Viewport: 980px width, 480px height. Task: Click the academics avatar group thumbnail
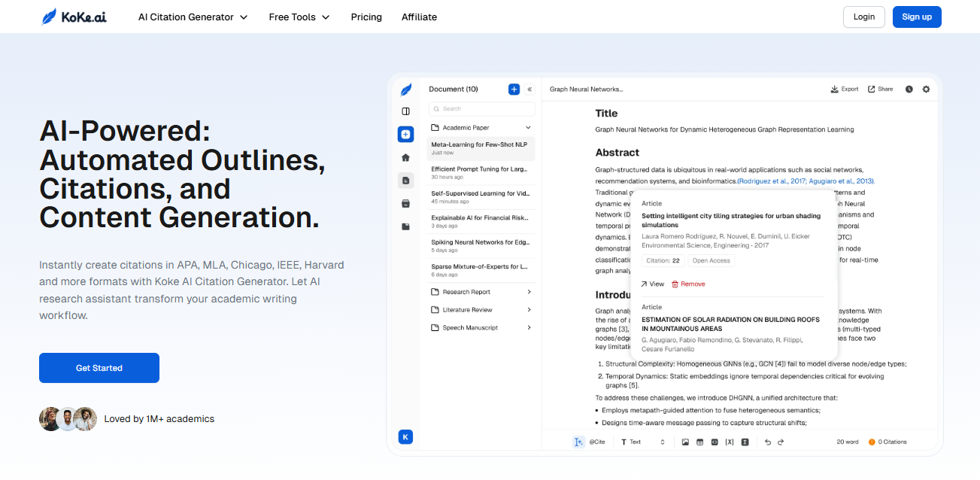(x=68, y=419)
